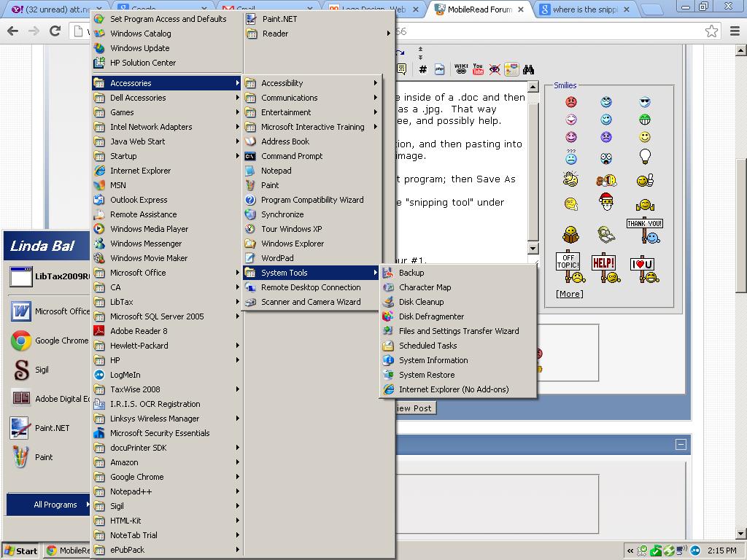Screen dimensions: 747x560
Task: Click the Address Book icon
Action: point(250,141)
